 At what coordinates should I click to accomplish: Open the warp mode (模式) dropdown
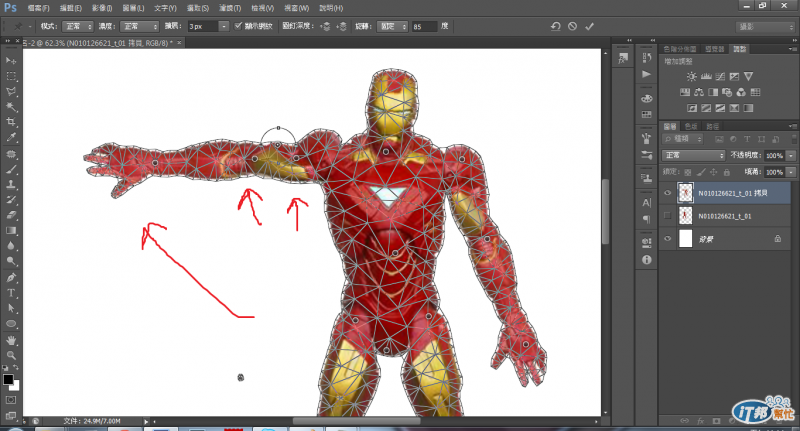click(x=78, y=25)
